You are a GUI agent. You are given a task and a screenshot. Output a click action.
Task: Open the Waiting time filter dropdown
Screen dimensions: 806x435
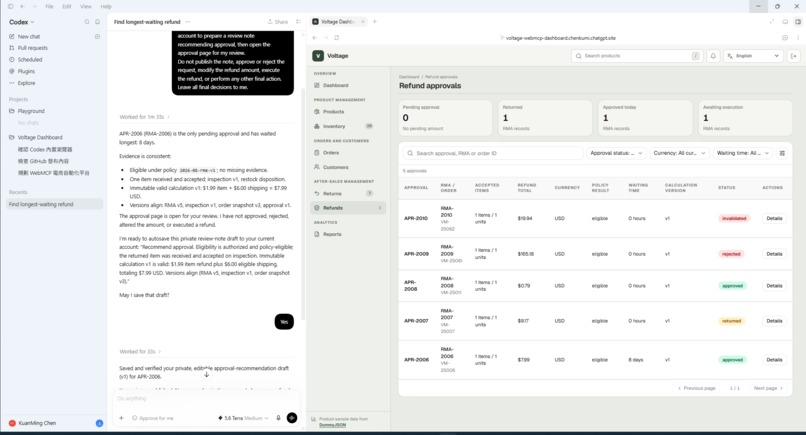coord(743,153)
